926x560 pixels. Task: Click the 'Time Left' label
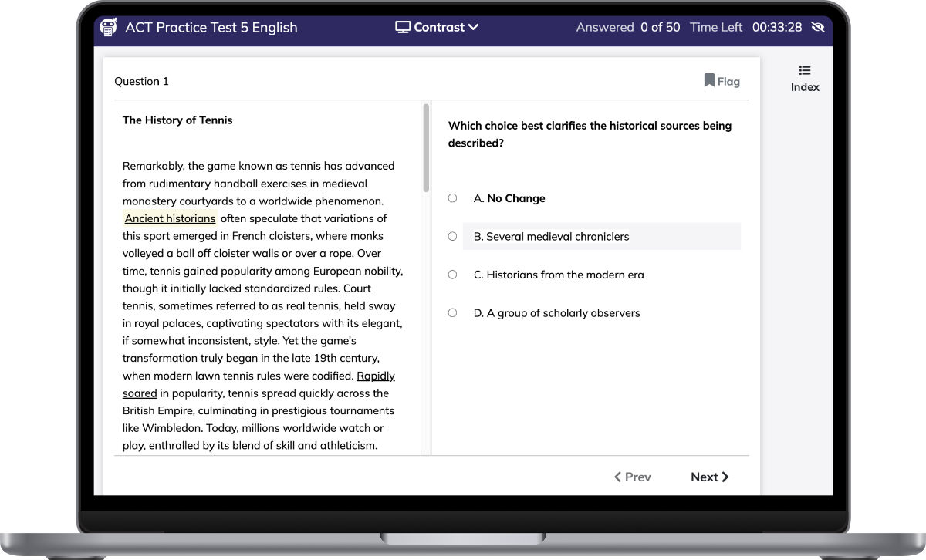pyautogui.click(x=716, y=27)
